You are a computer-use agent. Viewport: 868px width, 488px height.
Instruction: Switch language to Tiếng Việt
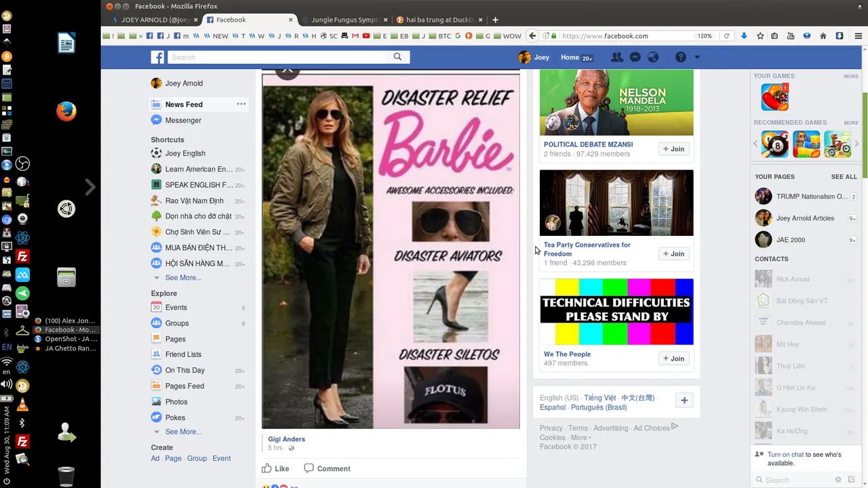coord(600,398)
